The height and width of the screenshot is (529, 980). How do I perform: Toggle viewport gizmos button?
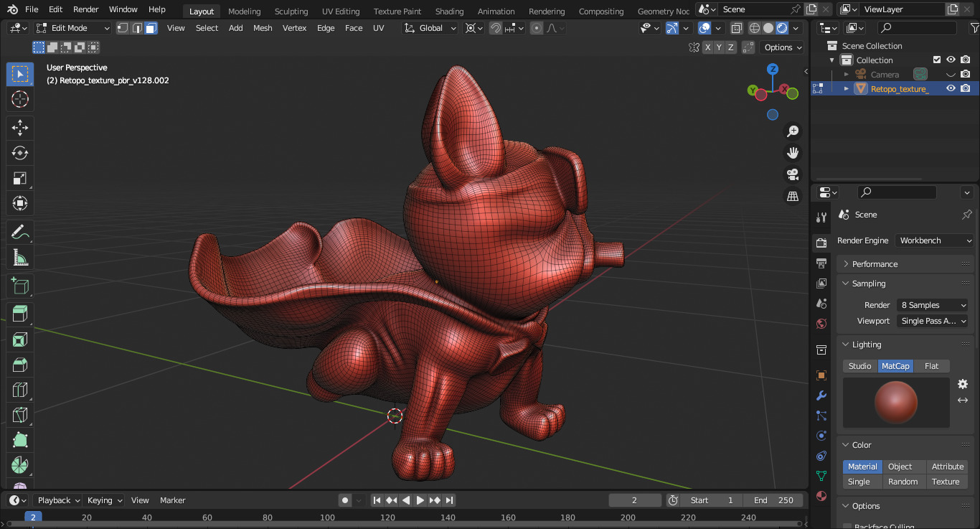coord(672,28)
